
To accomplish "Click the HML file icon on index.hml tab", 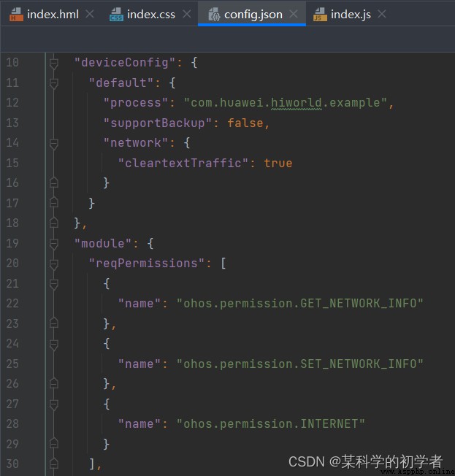I will [x=16, y=15].
